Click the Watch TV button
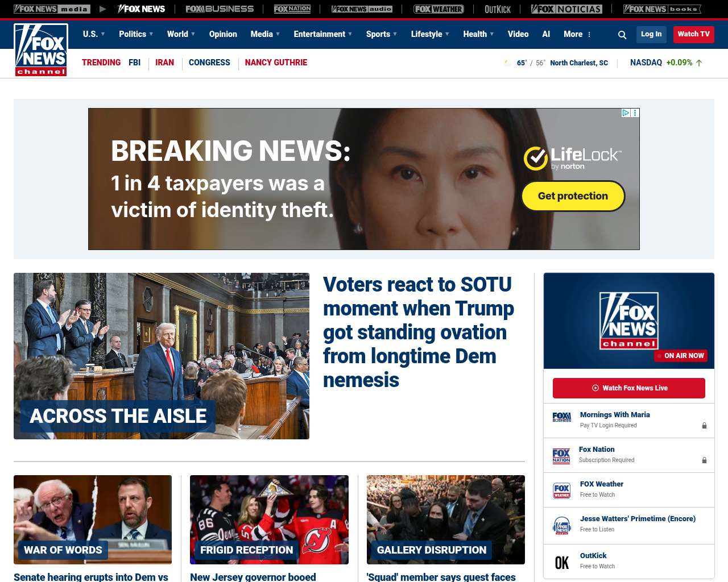 click(x=694, y=34)
